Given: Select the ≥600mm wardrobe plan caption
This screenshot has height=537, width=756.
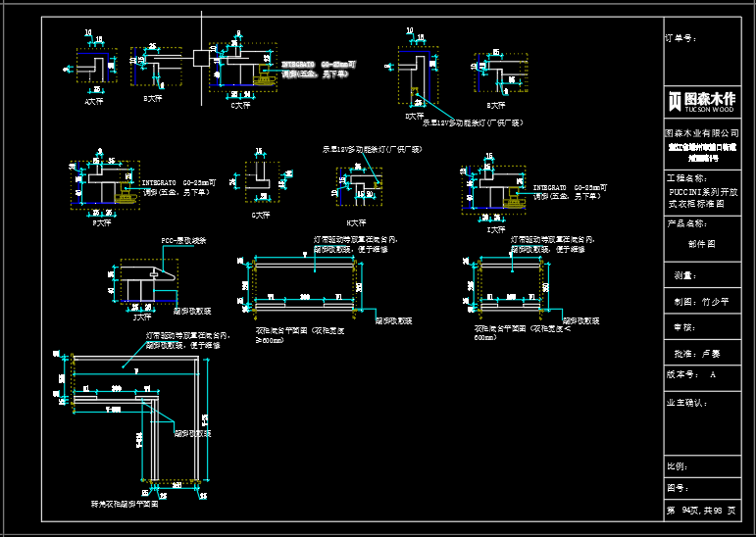Looking at the screenshot, I should coord(295,334).
